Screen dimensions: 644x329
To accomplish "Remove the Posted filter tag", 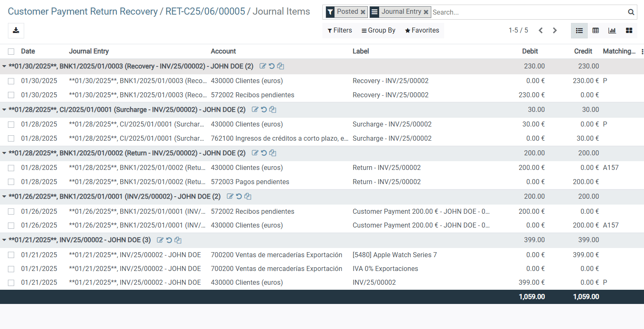I will point(363,12).
